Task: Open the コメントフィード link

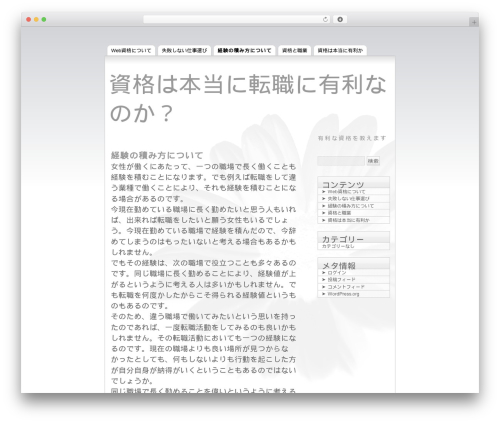Action: [x=346, y=287]
